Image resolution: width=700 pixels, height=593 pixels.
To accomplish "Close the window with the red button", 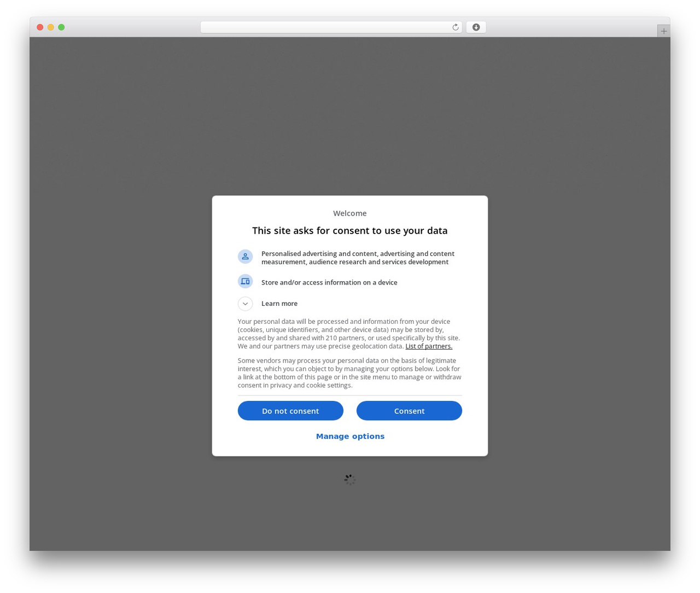I will coord(40,27).
